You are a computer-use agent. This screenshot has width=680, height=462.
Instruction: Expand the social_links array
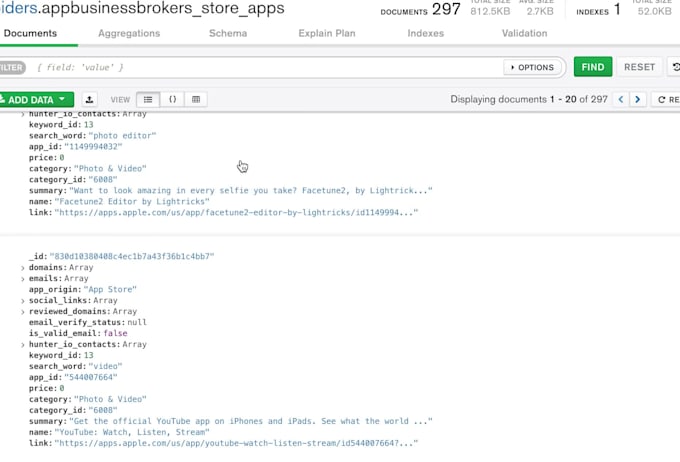pyautogui.click(x=23, y=301)
